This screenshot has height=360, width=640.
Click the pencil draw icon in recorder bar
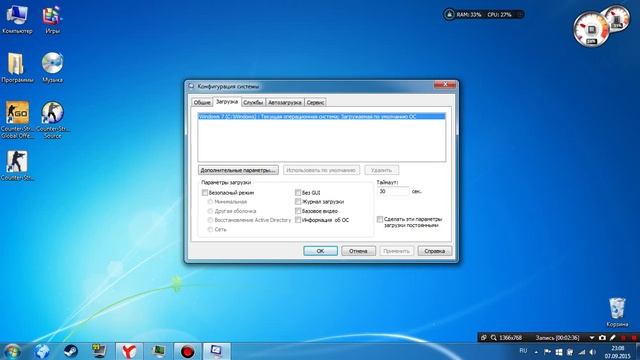(612, 338)
